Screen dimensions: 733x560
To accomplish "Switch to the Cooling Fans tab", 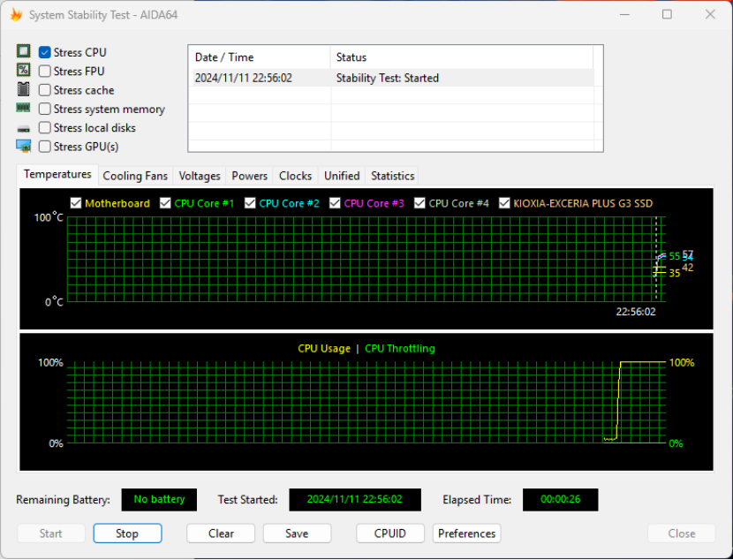I will [135, 176].
